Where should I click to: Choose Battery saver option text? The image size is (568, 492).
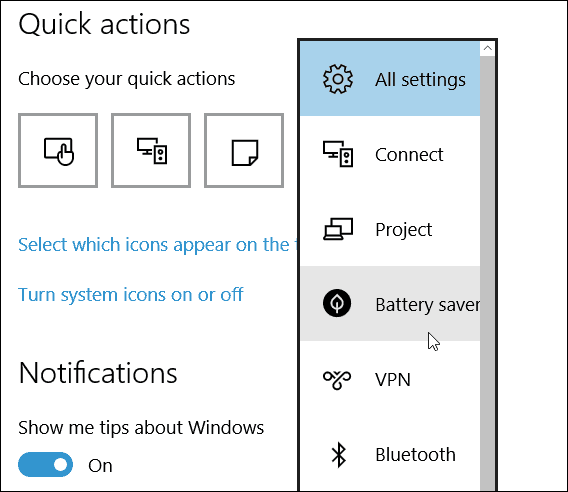click(427, 305)
